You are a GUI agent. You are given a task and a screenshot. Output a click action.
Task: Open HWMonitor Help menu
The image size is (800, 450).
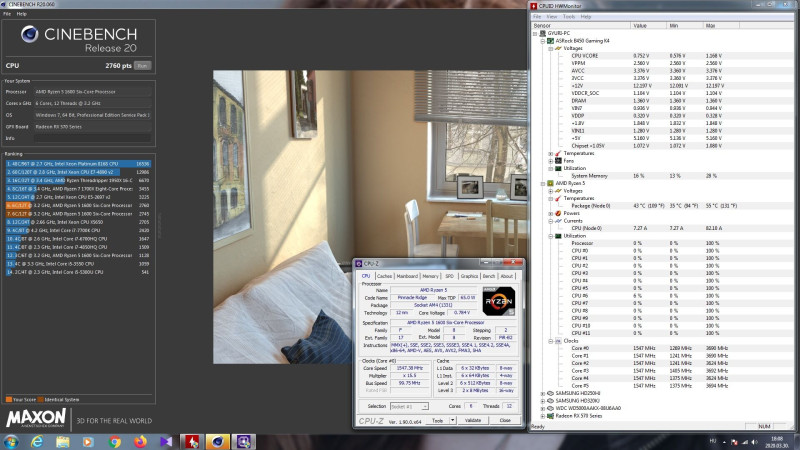(x=586, y=17)
